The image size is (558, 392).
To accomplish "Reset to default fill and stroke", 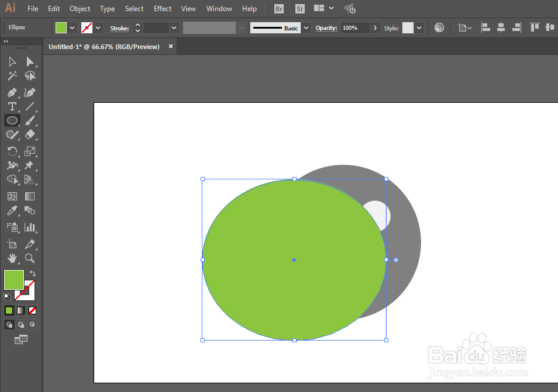I will point(7,296).
